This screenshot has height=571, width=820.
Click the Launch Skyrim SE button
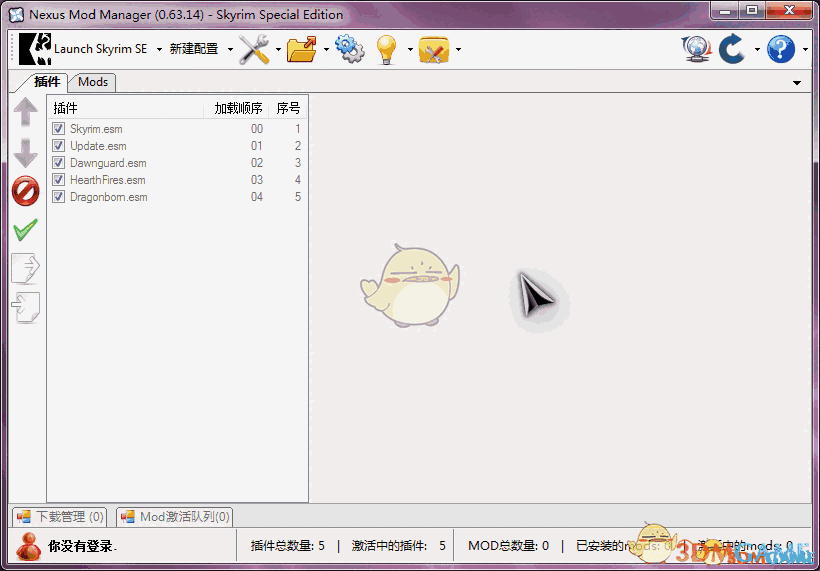pyautogui.click(x=100, y=49)
